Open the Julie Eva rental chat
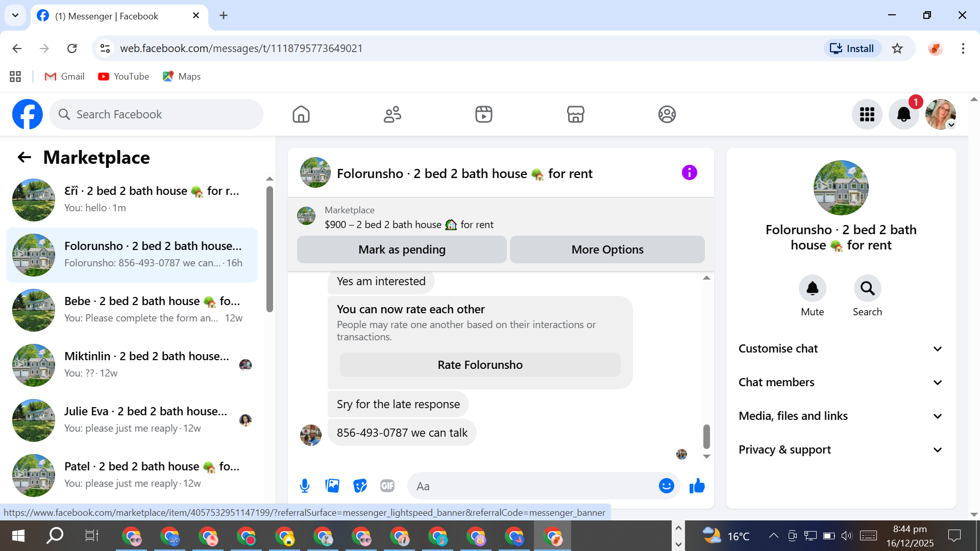Viewport: 980px width, 551px height. coord(132,420)
